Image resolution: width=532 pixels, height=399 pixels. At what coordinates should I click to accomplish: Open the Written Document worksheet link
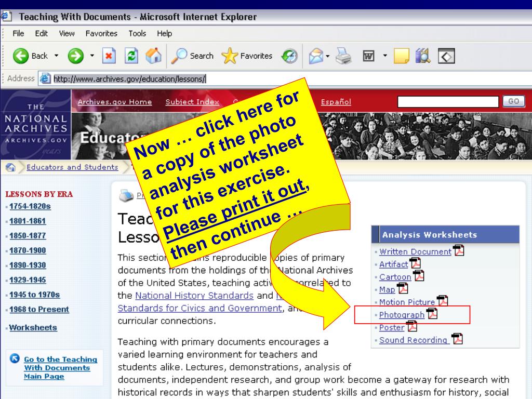pos(415,252)
